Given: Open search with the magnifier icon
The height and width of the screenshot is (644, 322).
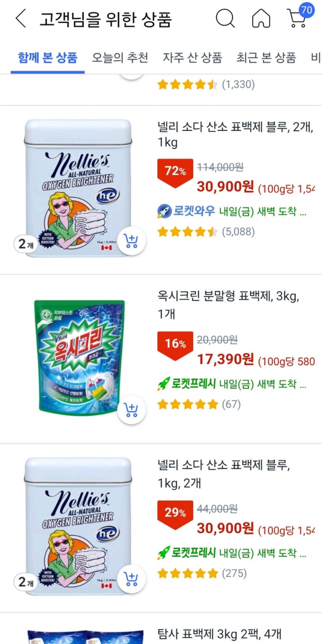Looking at the screenshot, I should pos(225,19).
